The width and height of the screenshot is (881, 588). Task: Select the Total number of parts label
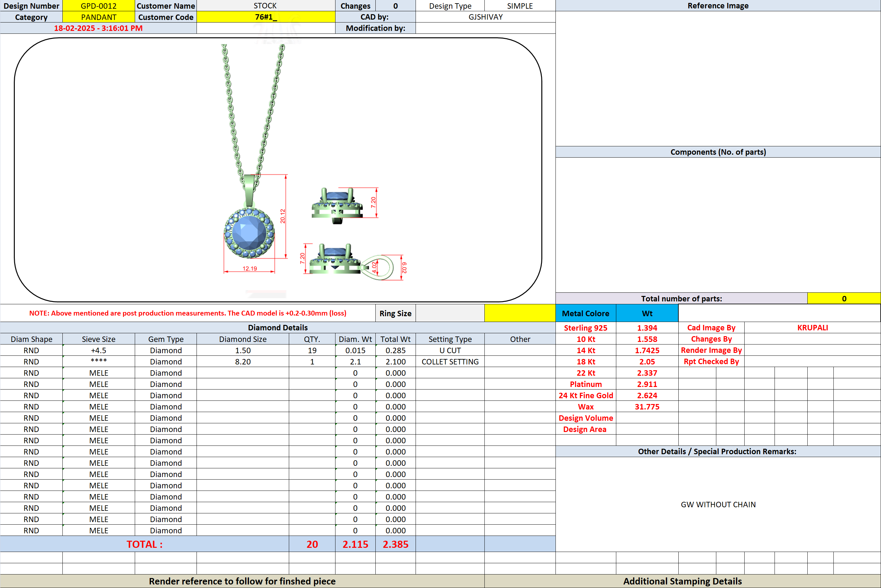(x=681, y=299)
